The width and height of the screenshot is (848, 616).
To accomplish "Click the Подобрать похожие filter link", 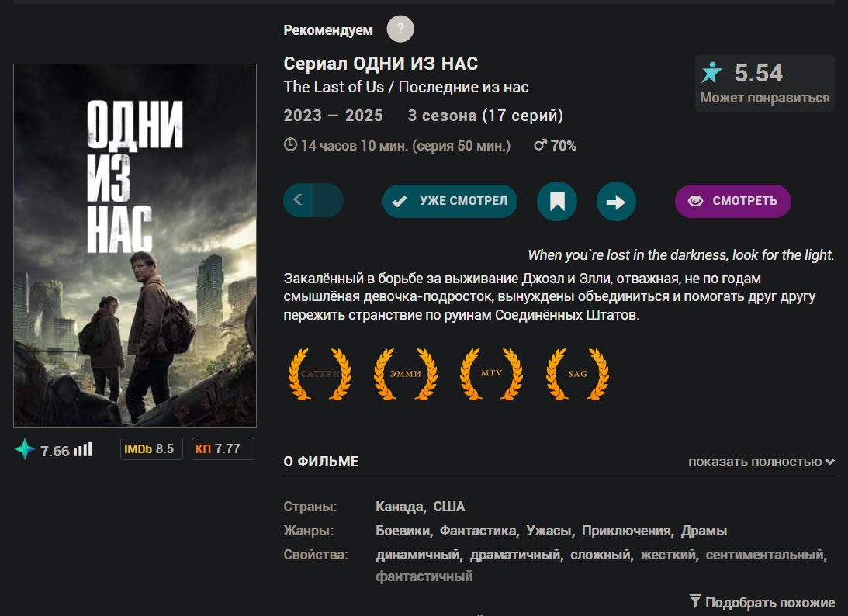I will (x=763, y=603).
